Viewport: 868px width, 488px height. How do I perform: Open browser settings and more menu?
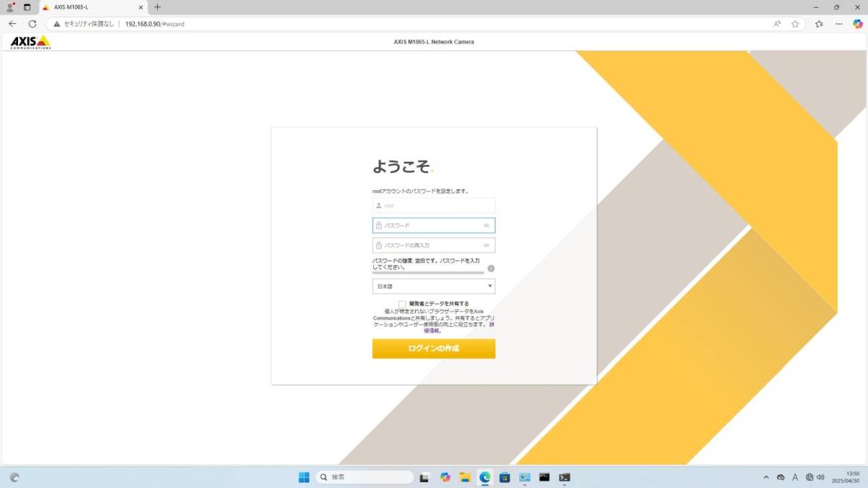(838, 24)
